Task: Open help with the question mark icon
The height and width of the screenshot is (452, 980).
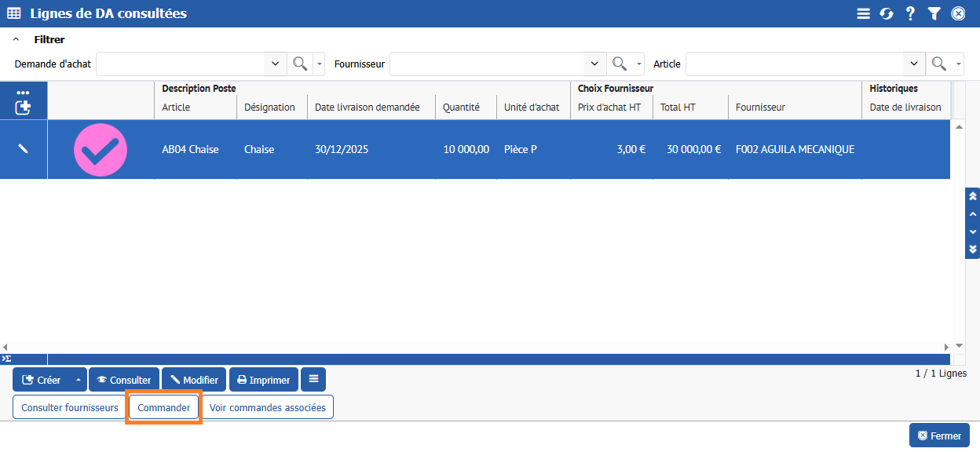Action: tap(910, 13)
